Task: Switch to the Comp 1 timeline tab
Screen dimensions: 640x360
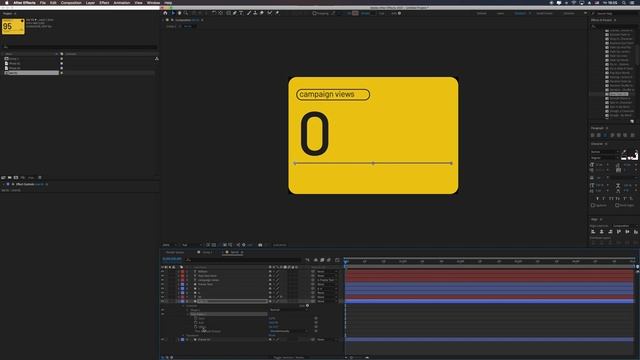Action: pyautogui.click(x=208, y=252)
